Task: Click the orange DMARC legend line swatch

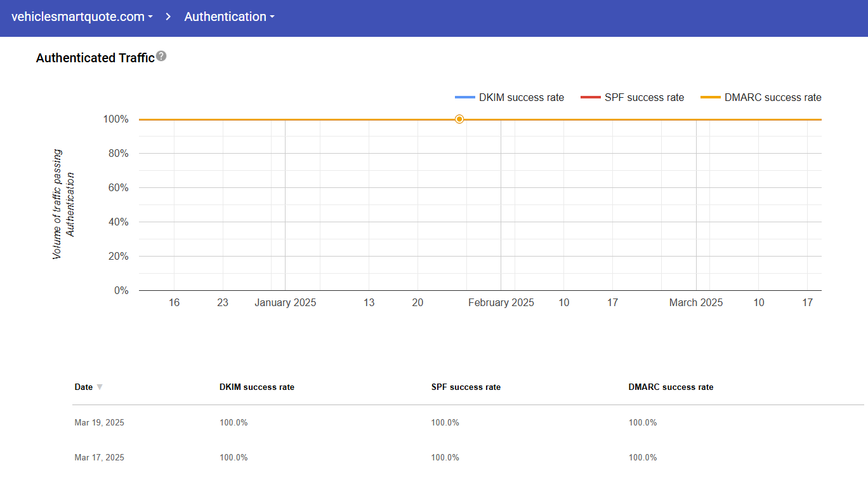Action: 710,98
